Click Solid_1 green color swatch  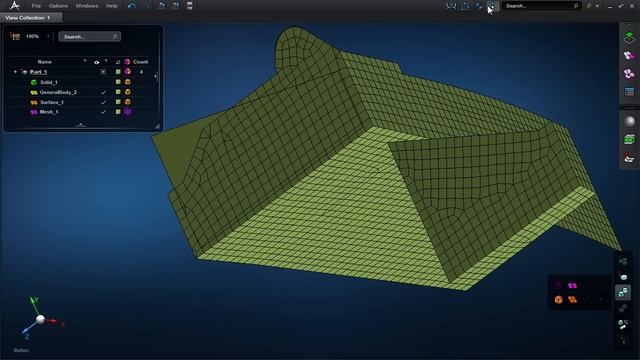pyautogui.click(x=118, y=82)
